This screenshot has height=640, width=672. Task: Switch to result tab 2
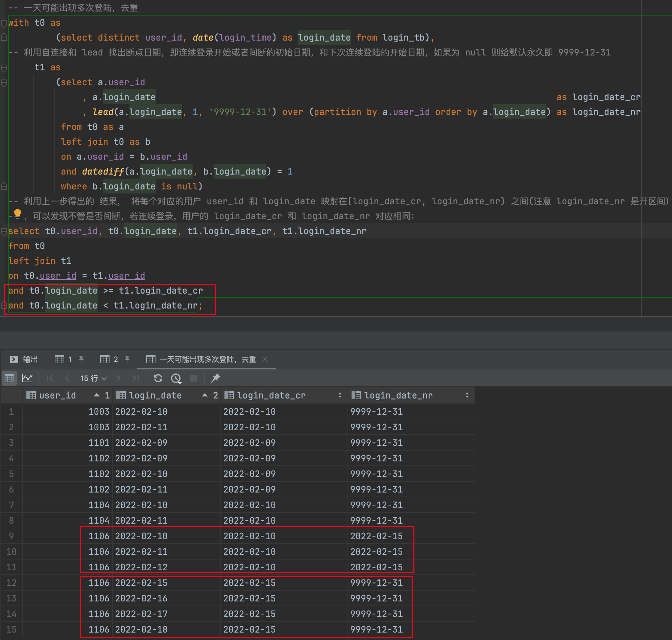click(109, 359)
